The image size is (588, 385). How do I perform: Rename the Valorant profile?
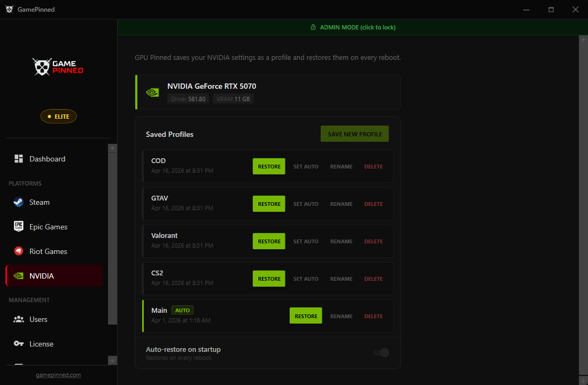coord(341,241)
